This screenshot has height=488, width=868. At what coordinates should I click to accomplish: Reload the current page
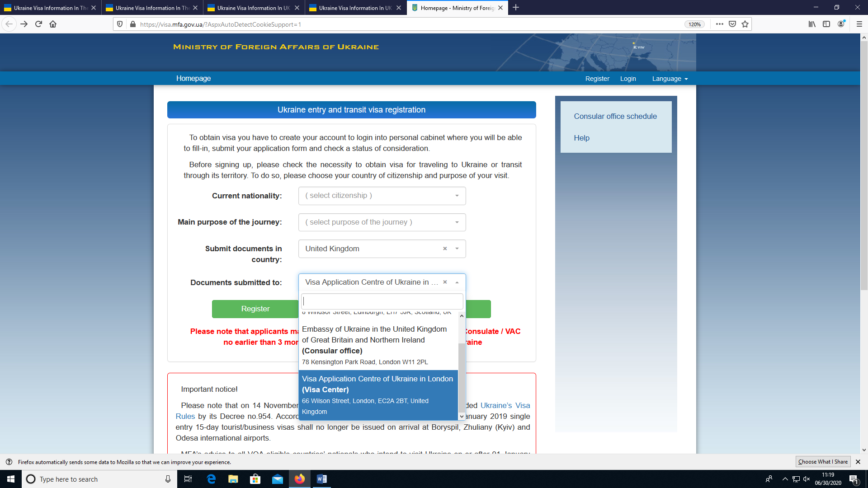tap(38, 24)
